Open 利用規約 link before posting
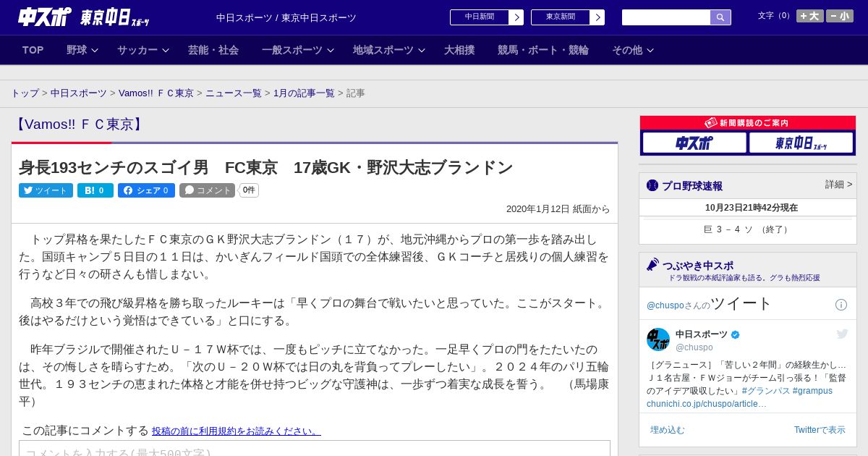The image size is (868, 456). [x=237, y=431]
